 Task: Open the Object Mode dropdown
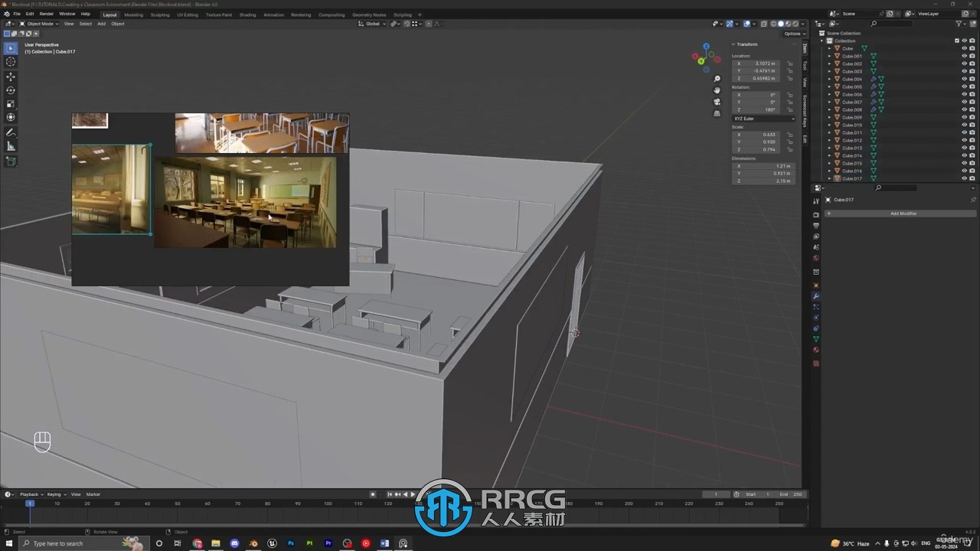(38, 24)
